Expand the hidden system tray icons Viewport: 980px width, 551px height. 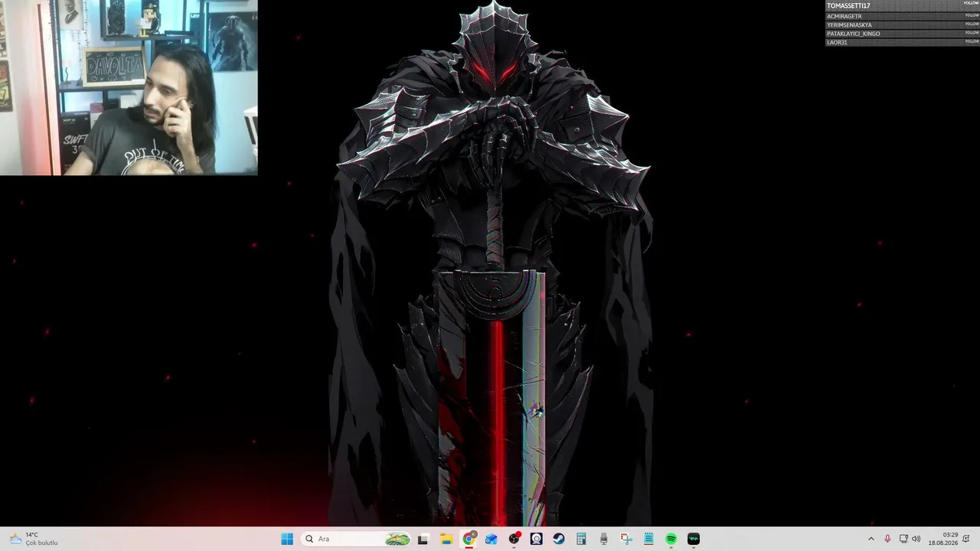pos(871,539)
